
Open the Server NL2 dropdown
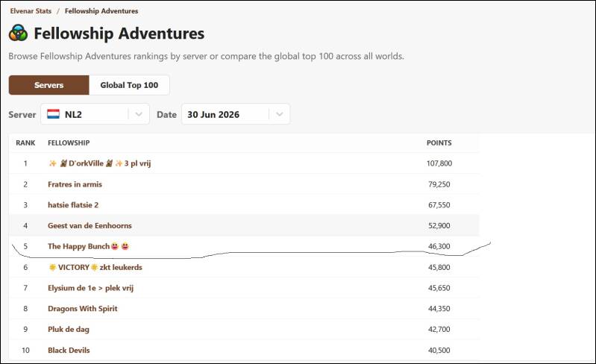pyautogui.click(x=95, y=114)
